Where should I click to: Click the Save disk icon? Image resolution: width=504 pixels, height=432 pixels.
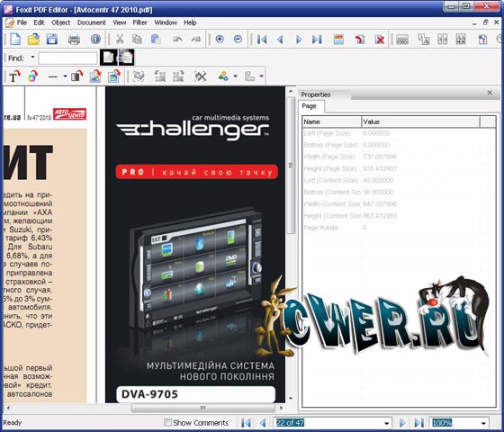pyautogui.click(x=52, y=40)
